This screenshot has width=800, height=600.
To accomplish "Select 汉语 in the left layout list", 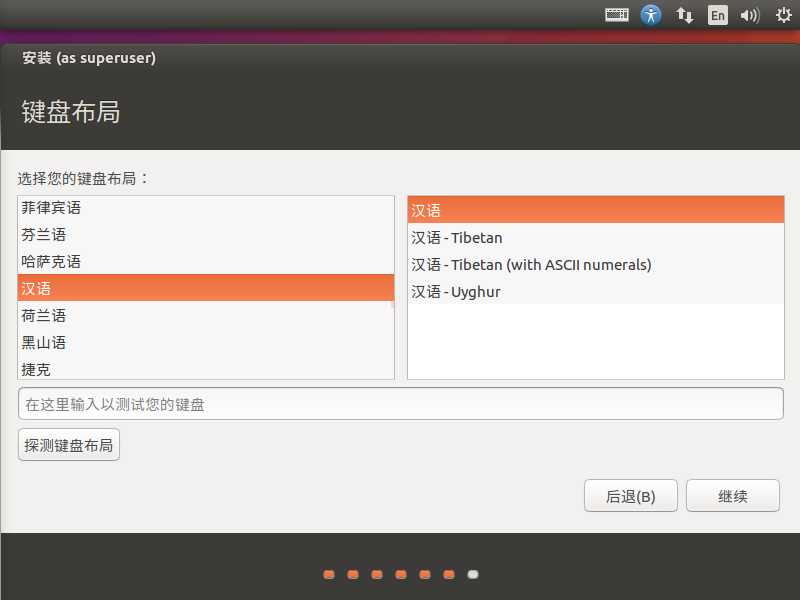I will click(x=206, y=288).
